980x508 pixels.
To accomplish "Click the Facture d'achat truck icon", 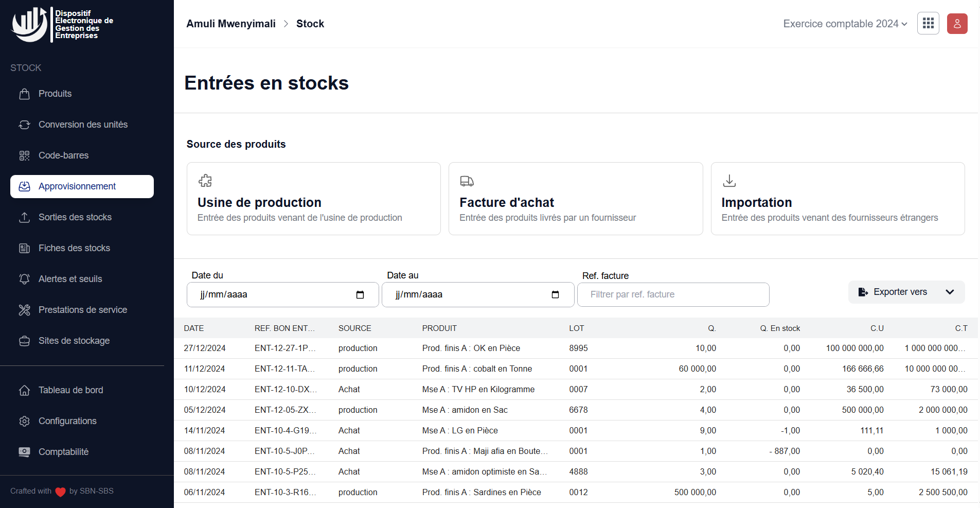I will (x=467, y=181).
